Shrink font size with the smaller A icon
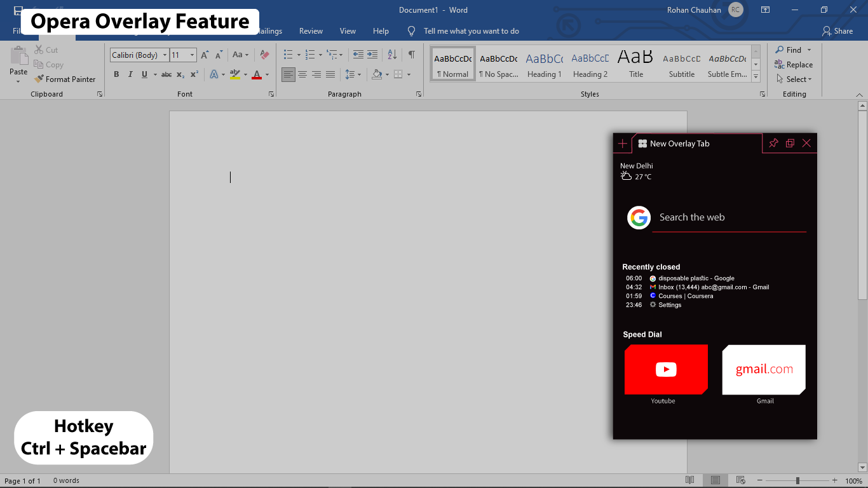The height and width of the screenshot is (488, 868). [x=219, y=55]
